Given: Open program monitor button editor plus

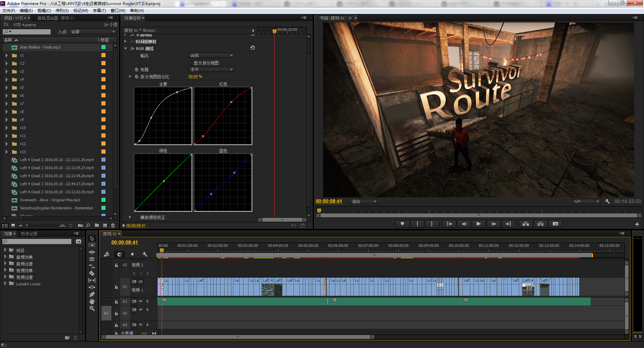Looking at the screenshot, I should click(637, 224).
